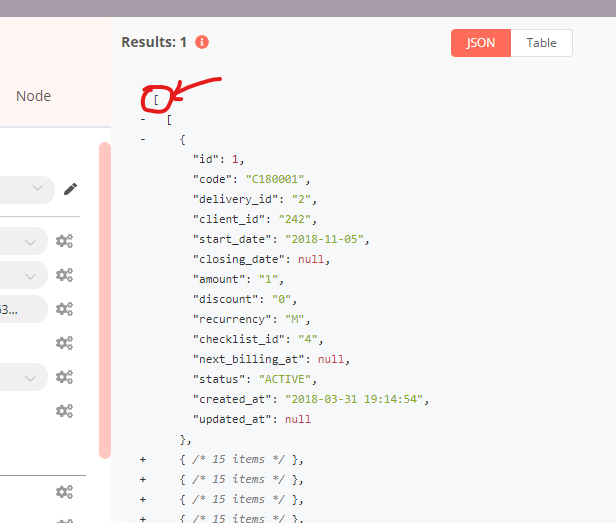Expand the first collapsed 15 items object
Image resolution: width=616 pixels, height=523 pixels.
(x=143, y=459)
